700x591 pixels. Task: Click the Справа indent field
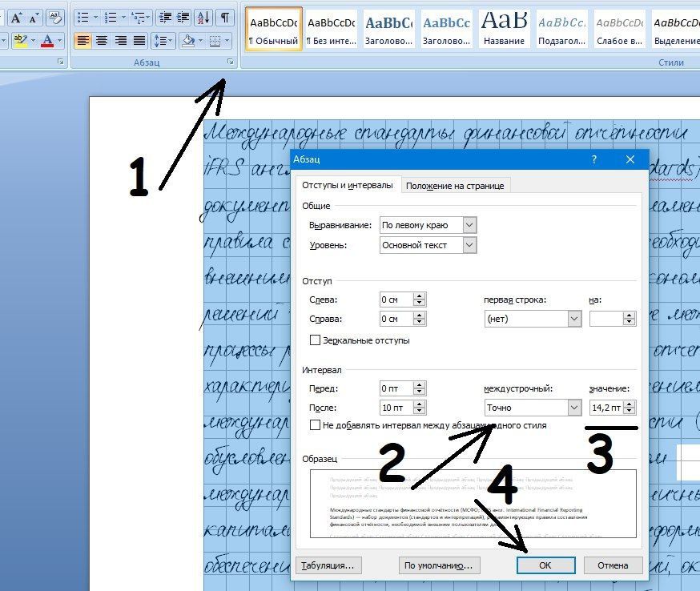(396, 319)
